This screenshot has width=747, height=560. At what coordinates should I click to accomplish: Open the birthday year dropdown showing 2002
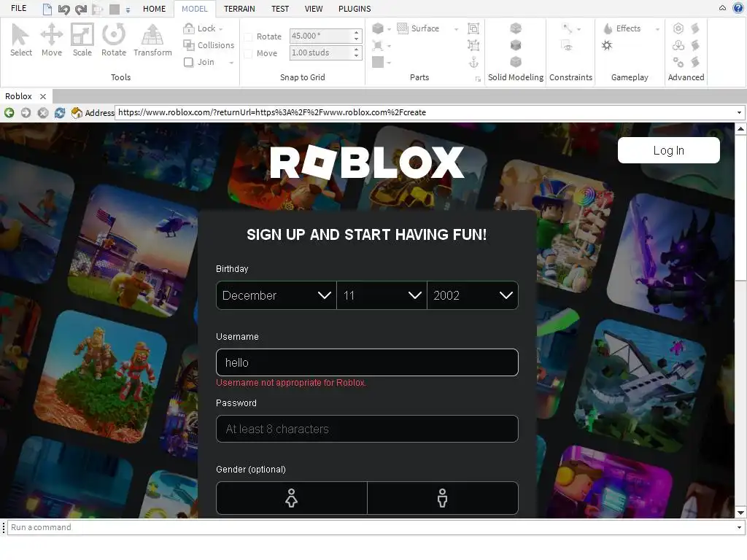pyautogui.click(x=473, y=295)
